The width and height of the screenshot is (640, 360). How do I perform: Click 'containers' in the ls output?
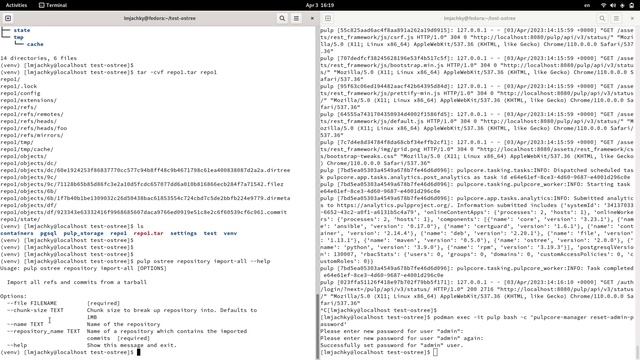pyautogui.click(x=17, y=233)
